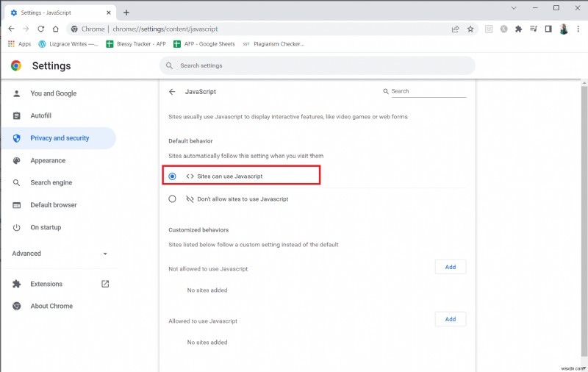588x372 pixels.
Task: Click Add for Not allowed to use Javascript
Action: coord(451,268)
